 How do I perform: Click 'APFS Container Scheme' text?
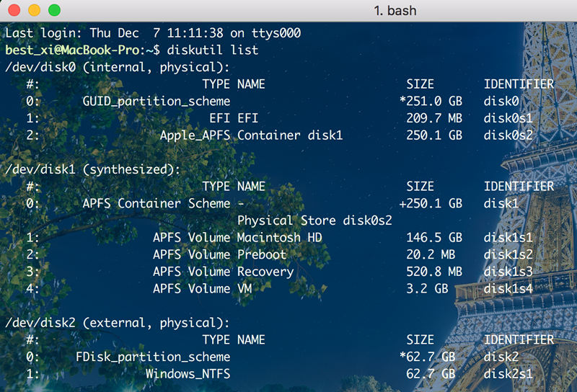(x=156, y=203)
